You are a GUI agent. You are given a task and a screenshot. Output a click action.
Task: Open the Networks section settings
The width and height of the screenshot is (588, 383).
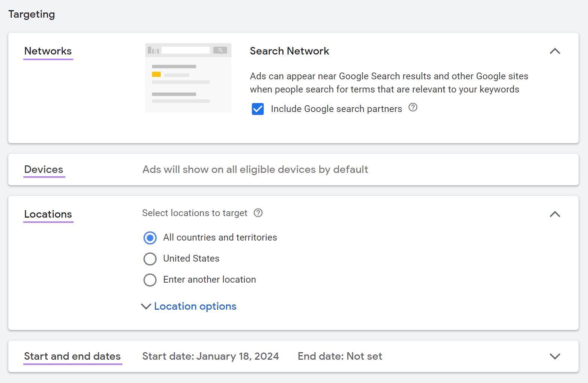click(48, 51)
